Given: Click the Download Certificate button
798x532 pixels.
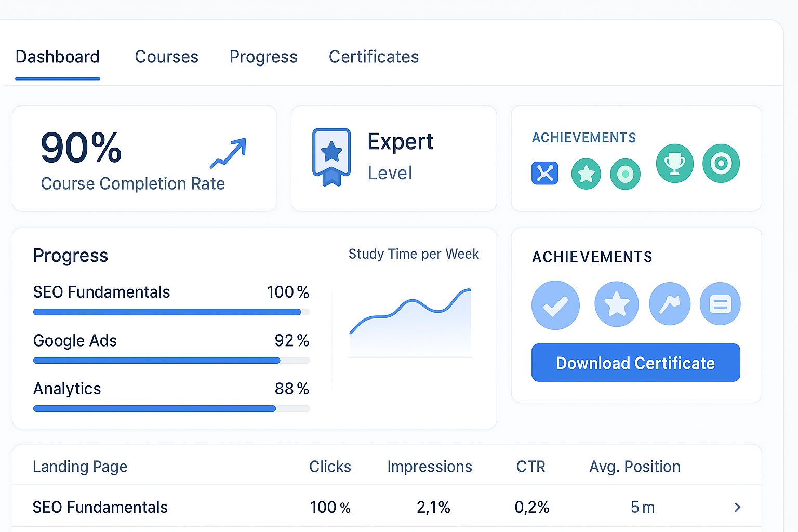Looking at the screenshot, I should [635, 363].
